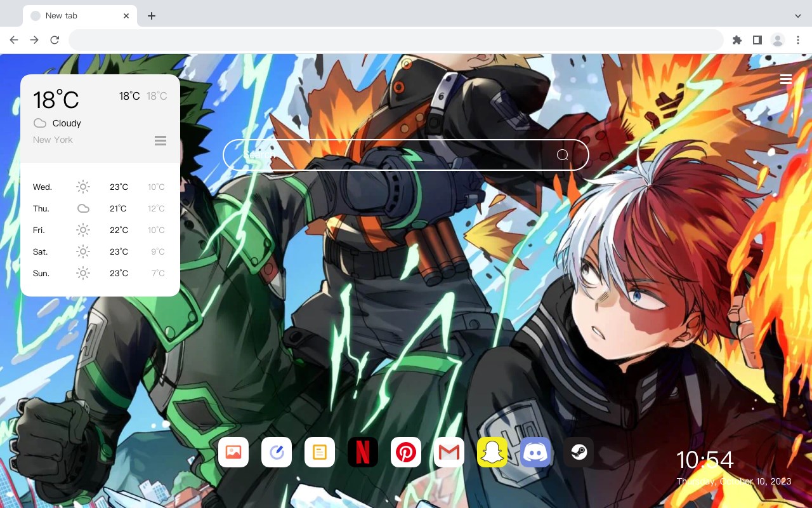Open the weather widget menu icon
Image resolution: width=812 pixels, height=508 pixels.
click(160, 140)
